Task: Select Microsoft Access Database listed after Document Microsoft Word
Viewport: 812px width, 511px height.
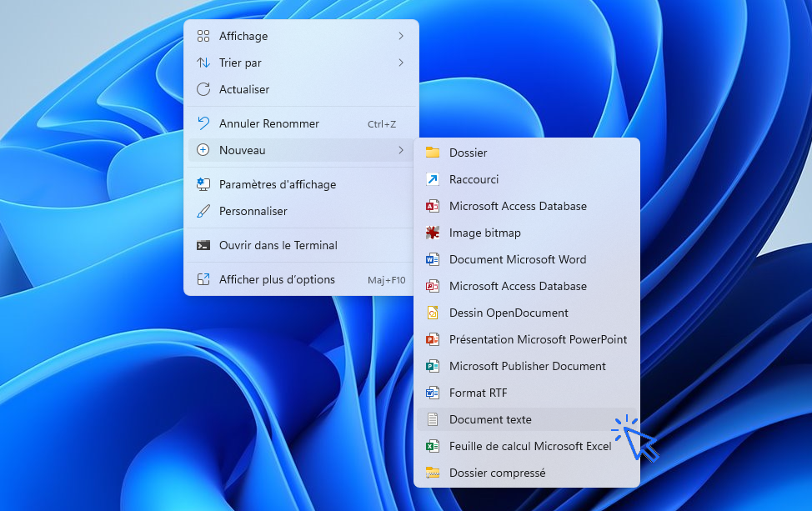Action: pyautogui.click(x=527, y=286)
